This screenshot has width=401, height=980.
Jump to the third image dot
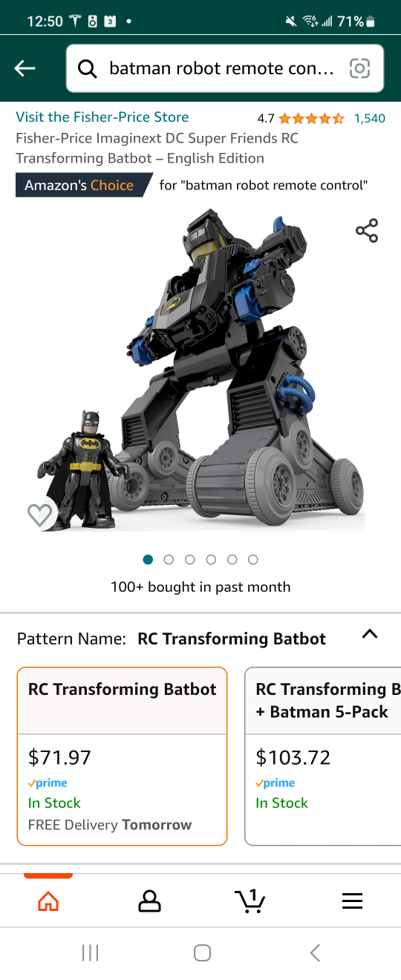(189, 560)
